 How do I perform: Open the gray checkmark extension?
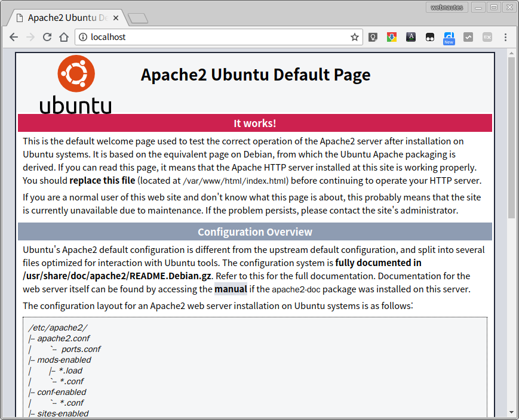[x=468, y=37]
